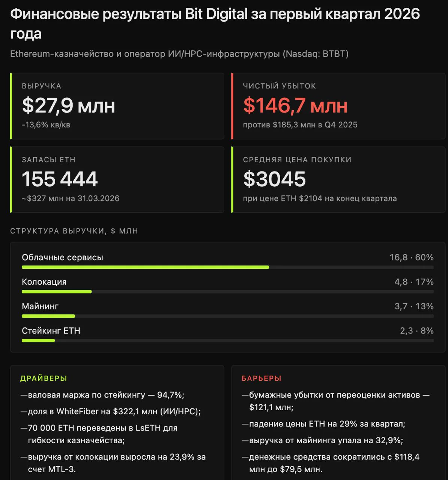
Task: Click the 'СРЕДНЯЯ ЦЕНА ПОКУПКИ' label
Action: [x=297, y=160]
